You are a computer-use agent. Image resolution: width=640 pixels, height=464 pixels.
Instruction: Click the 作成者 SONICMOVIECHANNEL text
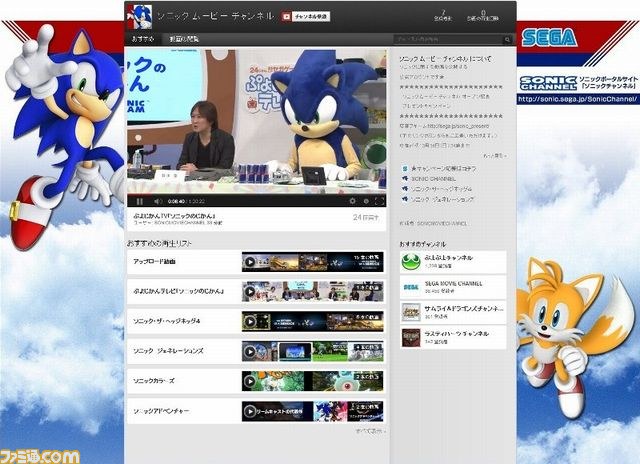tap(433, 224)
